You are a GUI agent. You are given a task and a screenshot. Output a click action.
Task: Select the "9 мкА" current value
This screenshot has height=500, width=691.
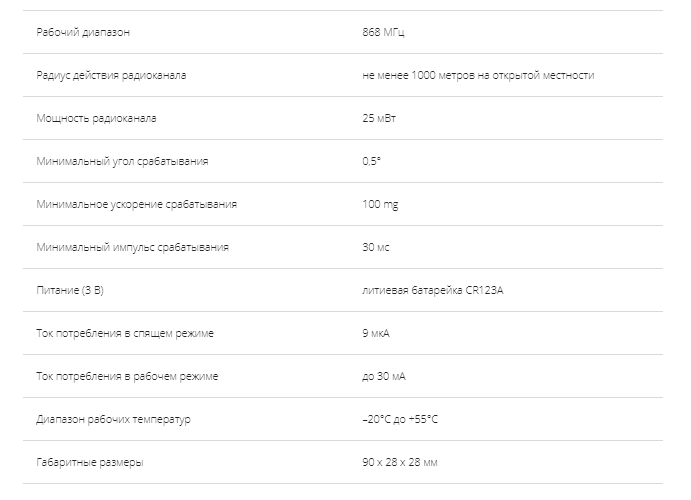(x=378, y=333)
